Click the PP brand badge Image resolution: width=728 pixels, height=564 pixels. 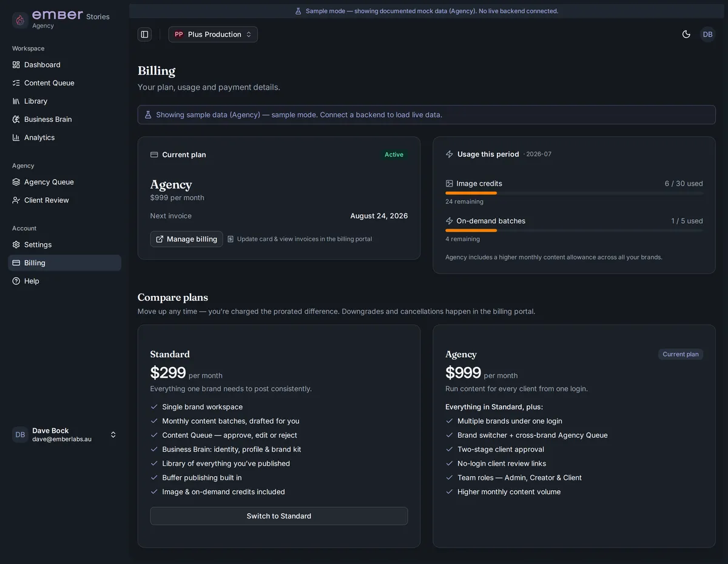[178, 35]
